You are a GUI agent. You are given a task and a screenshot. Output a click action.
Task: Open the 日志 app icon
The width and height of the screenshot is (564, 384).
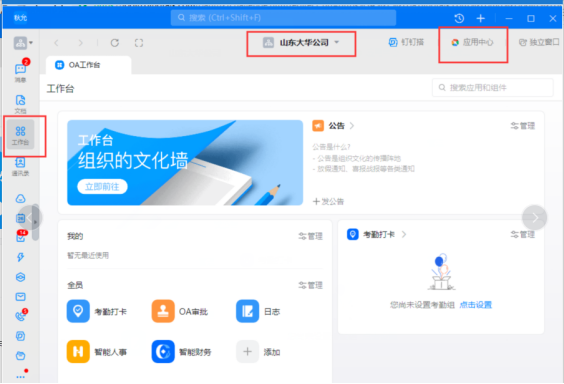tap(247, 311)
